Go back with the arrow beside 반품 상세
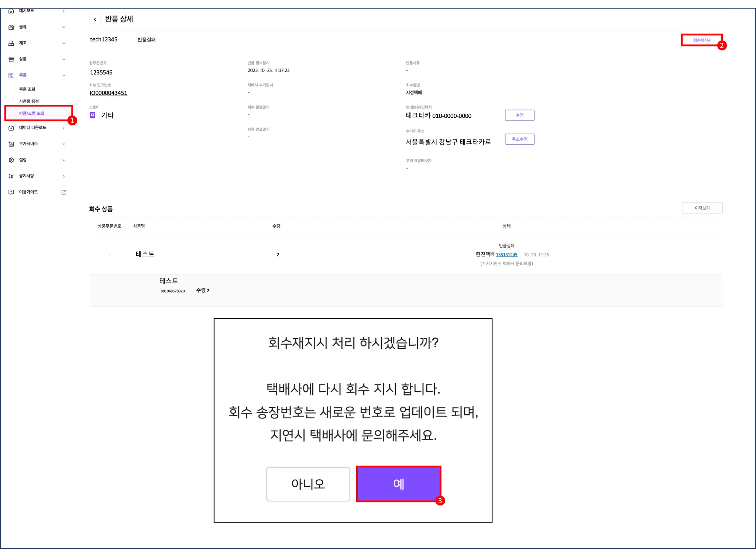Screen dimensions: 756x549 click(x=95, y=20)
